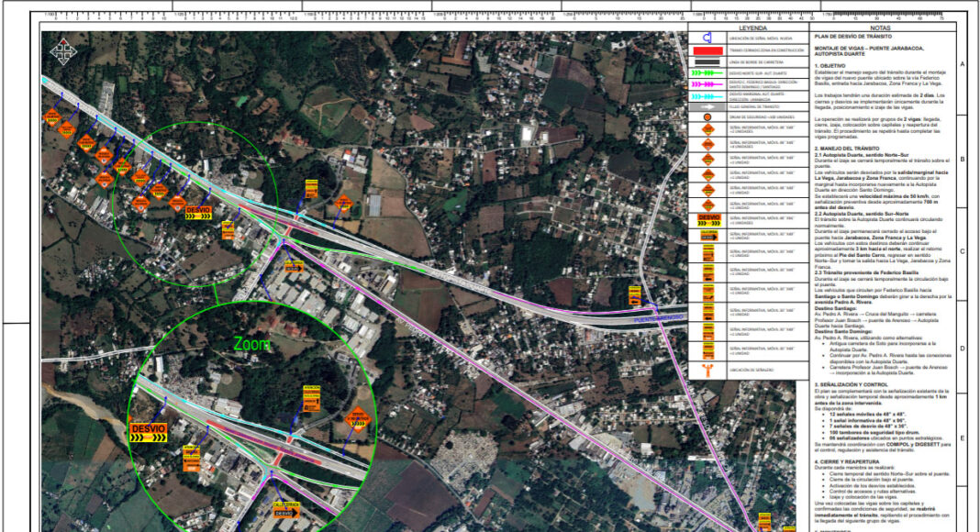Click the small DESVIO sign in the upper circle
The image size is (980, 532).
point(198,213)
